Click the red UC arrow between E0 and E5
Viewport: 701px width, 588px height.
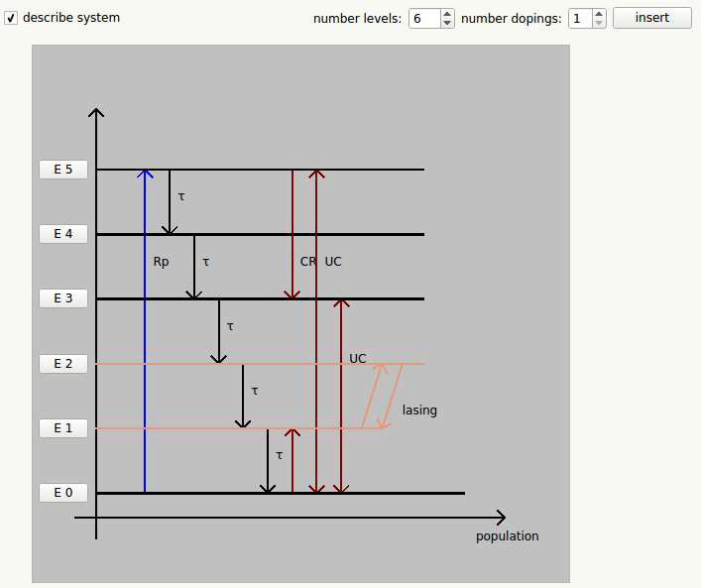click(316, 331)
